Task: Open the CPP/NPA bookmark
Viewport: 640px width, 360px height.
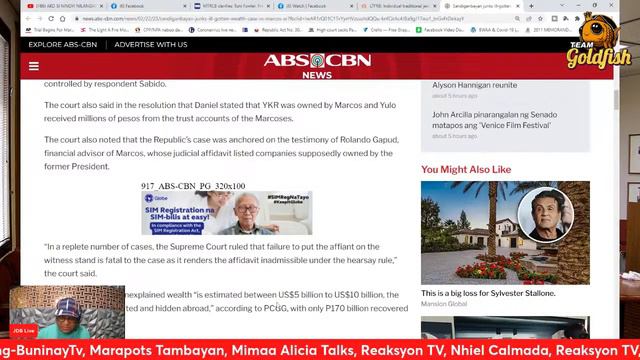Action: coord(159,30)
